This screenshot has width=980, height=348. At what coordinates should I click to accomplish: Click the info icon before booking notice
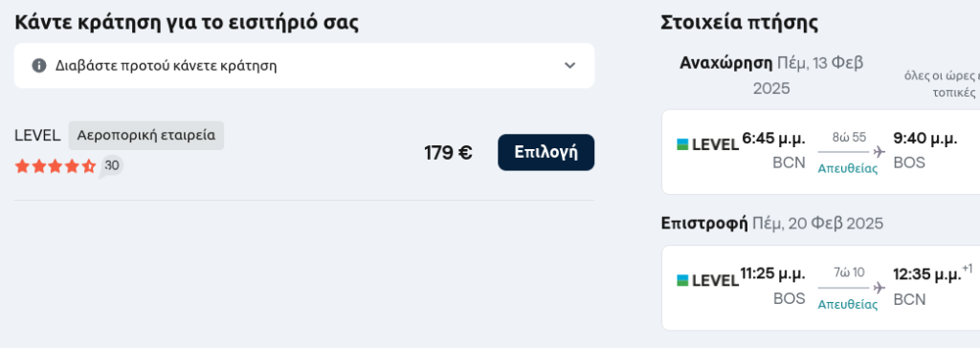39,66
